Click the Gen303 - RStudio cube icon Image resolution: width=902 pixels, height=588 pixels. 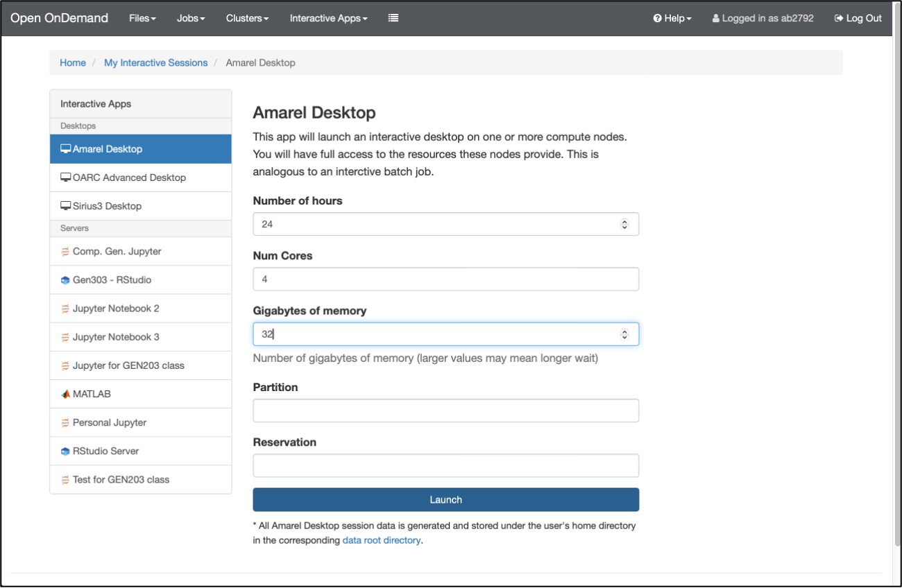point(65,280)
